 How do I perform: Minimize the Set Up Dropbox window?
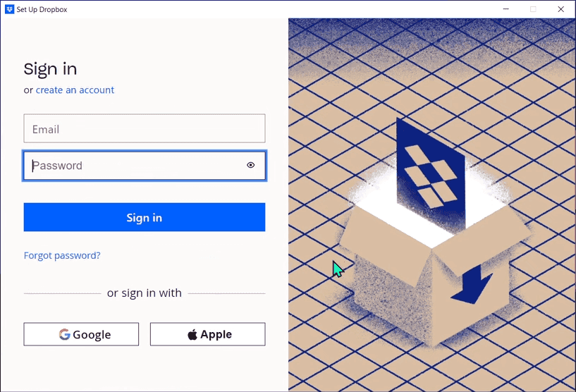(505, 9)
